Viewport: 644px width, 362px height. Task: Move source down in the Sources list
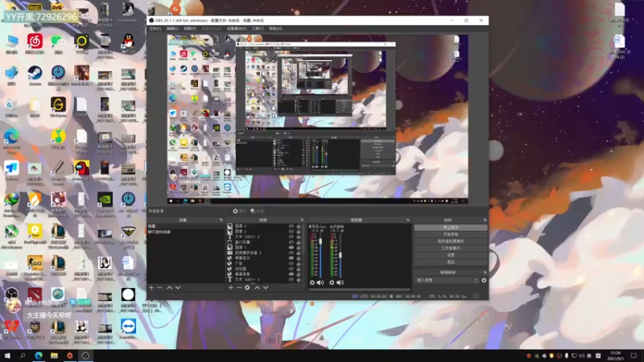click(x=266, y=288)
